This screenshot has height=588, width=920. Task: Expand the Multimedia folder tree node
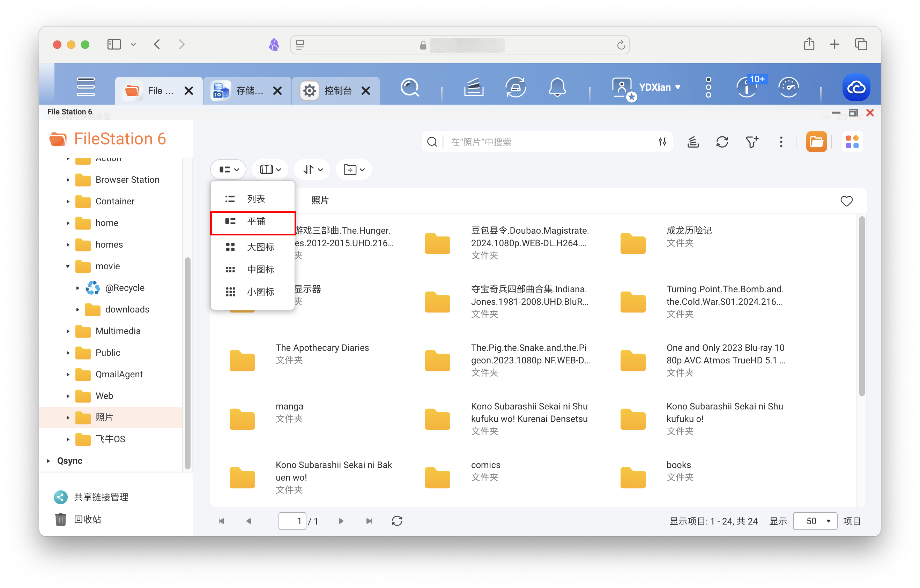pyautogui.click(x=68, y=331)
